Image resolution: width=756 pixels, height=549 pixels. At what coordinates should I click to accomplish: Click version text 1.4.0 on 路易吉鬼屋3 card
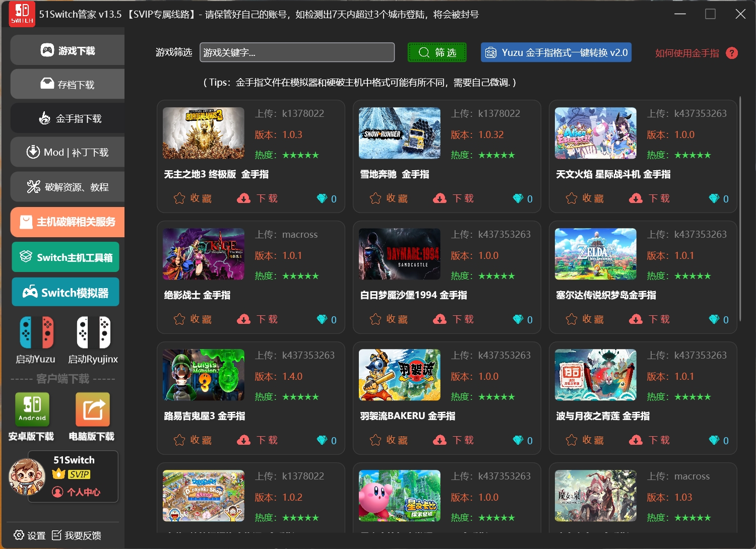point(292,376)
